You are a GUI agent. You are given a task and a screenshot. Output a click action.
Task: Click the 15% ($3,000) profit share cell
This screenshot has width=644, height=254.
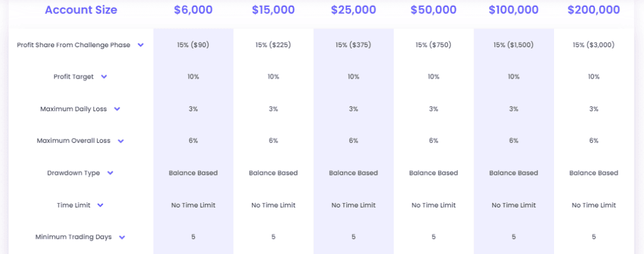pyautogui.click(x=594, y=45)
